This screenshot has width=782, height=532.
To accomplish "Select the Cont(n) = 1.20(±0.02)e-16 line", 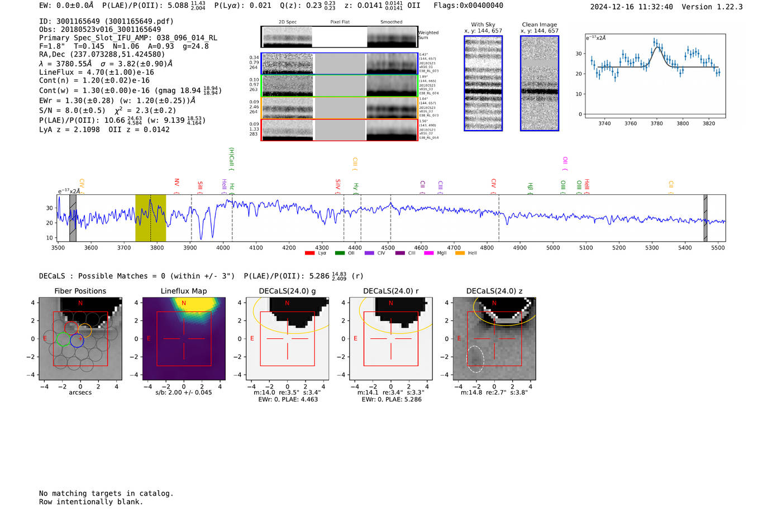I will click(94, 80).
